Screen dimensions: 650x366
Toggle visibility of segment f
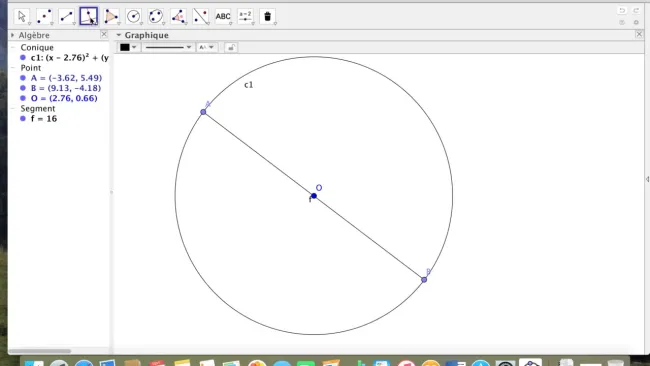tap(23, 119)
